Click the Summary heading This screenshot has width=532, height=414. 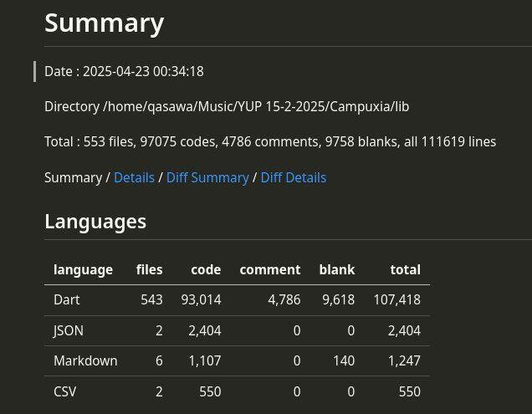pyautogui.click(x=104, y=23)
